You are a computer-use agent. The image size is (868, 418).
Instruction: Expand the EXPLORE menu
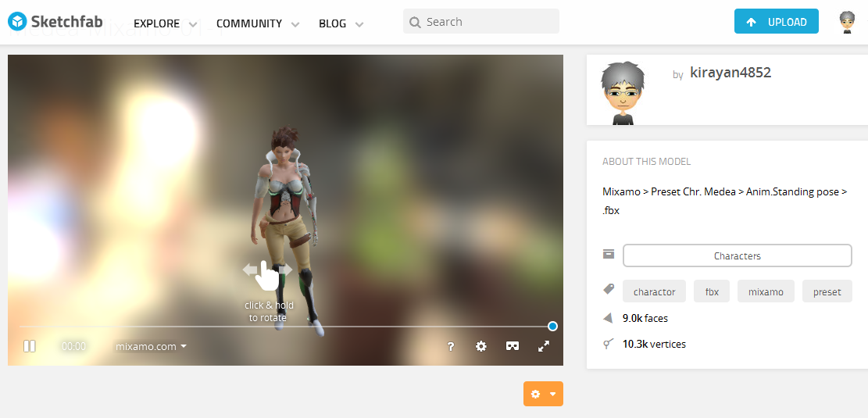(x=165, y=23)
